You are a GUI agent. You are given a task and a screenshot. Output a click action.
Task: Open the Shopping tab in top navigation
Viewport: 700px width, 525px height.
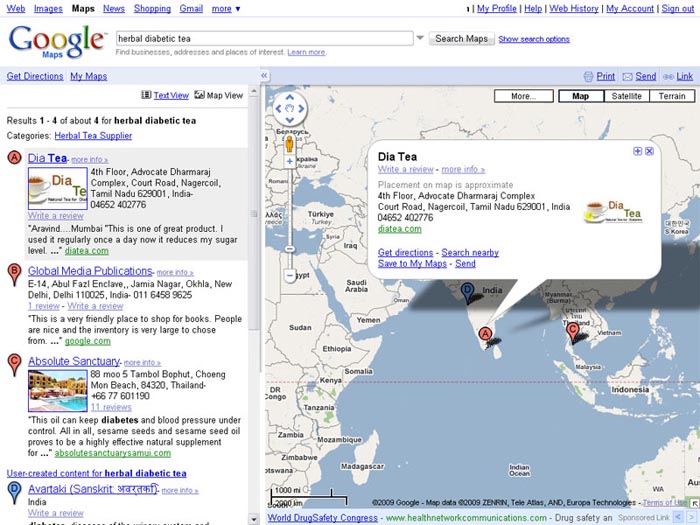coord(152,8)
